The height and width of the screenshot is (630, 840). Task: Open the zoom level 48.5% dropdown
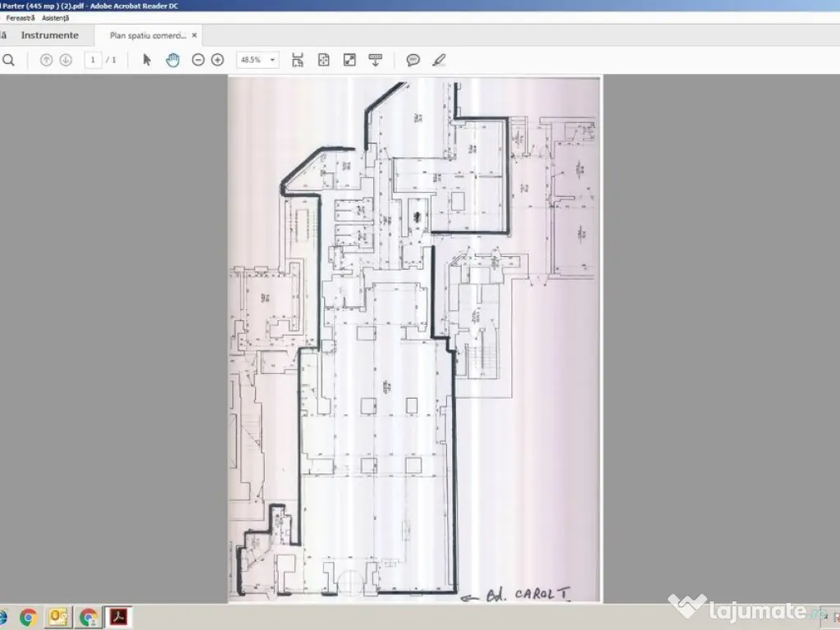click(x=272, y=59)
